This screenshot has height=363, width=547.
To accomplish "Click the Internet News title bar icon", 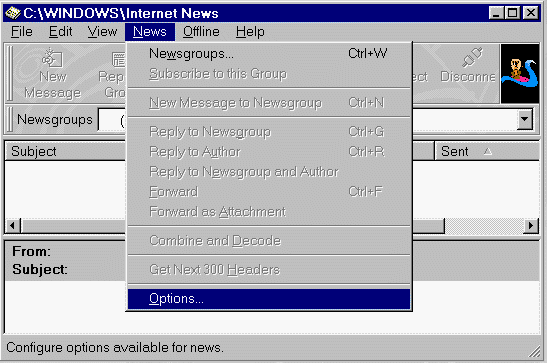I will pos(13,13).
